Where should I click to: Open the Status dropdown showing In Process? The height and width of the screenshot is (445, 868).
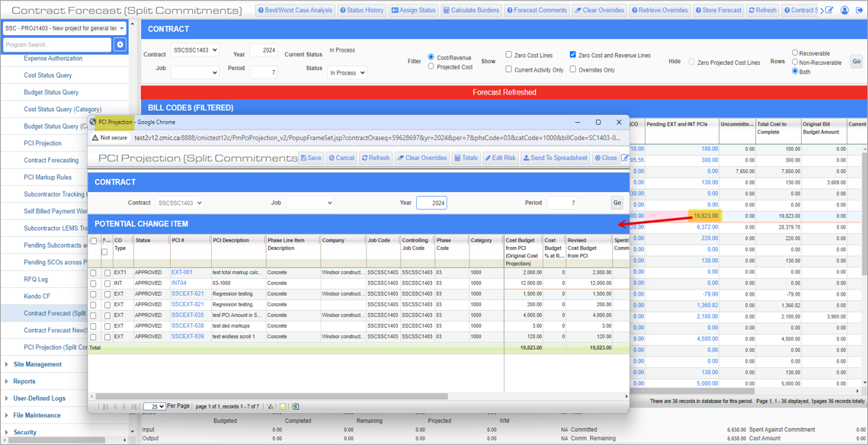[x=347, y=72]
